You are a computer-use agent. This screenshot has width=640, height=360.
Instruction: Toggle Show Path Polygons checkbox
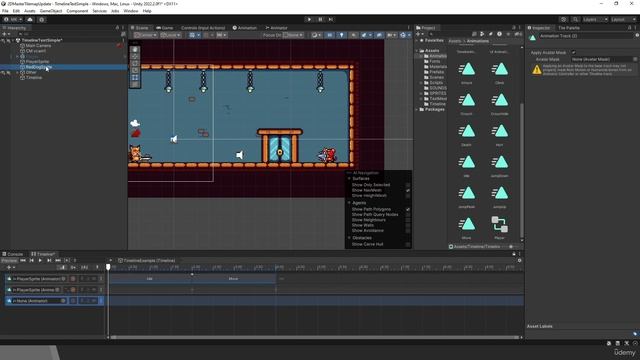coord(408,209)
